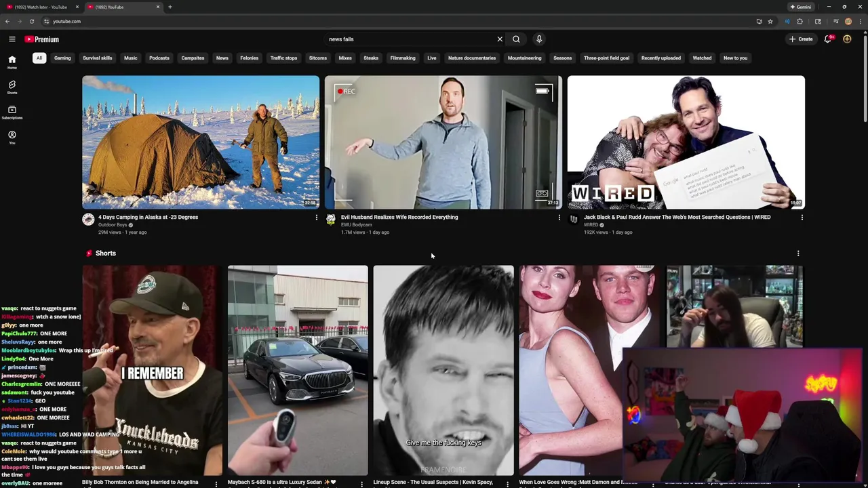Select the All filter chip

point(39,58)
